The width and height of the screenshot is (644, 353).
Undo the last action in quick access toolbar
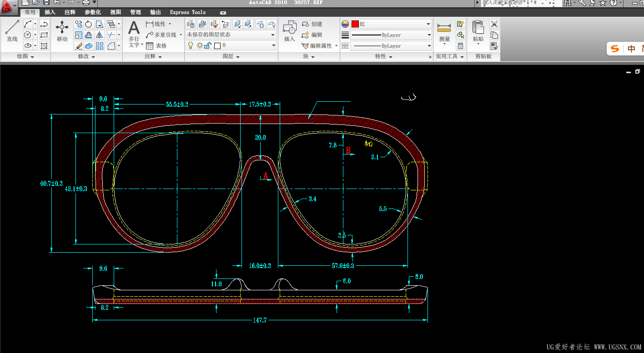[x=57, y=3]
